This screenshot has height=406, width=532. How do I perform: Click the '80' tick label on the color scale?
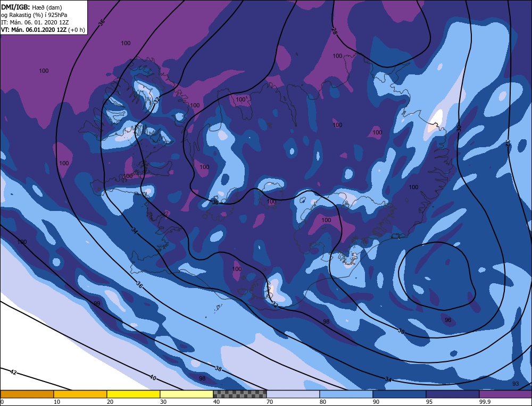coord(323,402)
